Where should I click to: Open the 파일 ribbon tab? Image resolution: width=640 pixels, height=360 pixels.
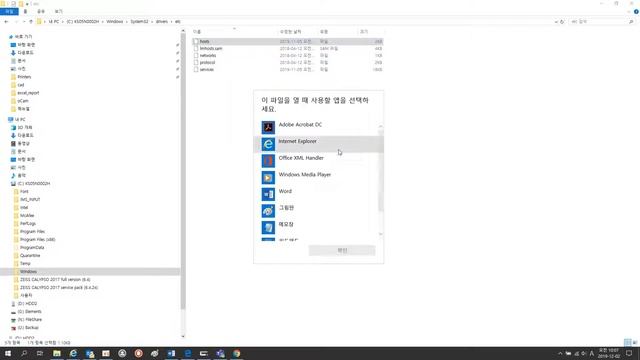pos(9,11)
